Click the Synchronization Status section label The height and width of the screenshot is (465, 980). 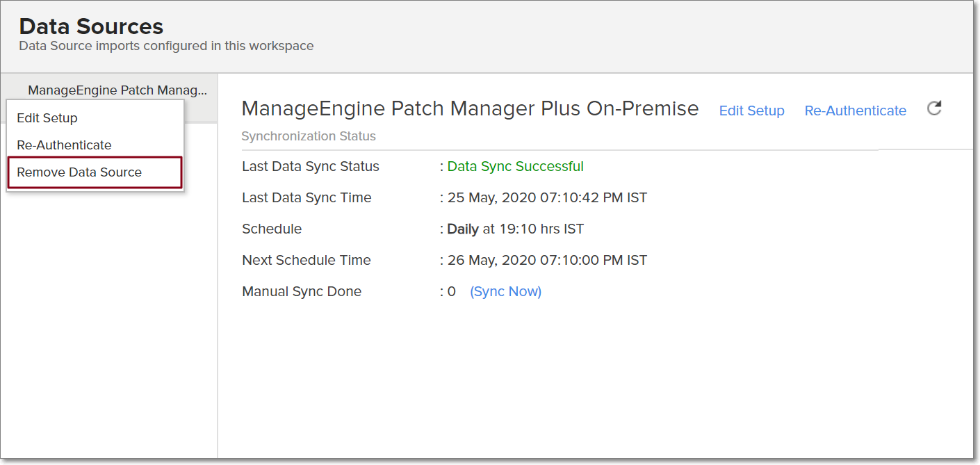coord(309,136)
